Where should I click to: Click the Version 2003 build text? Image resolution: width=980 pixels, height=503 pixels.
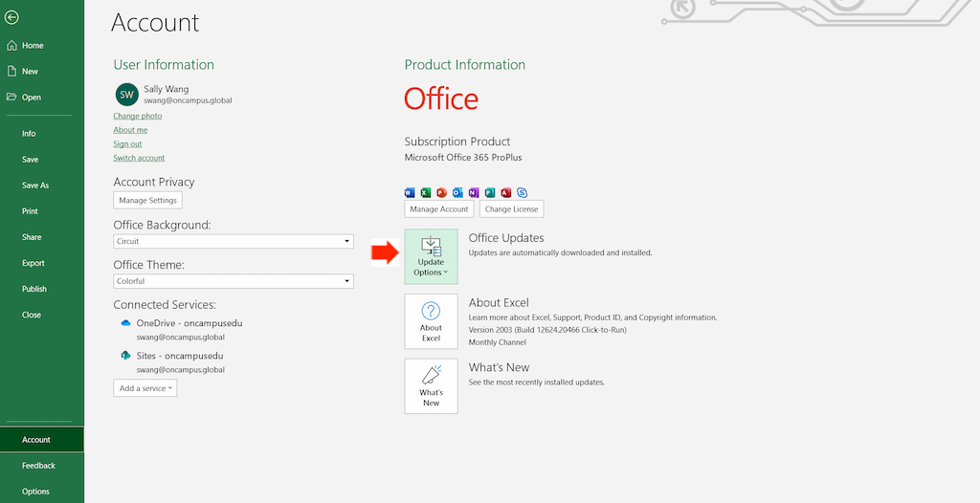click(547, 330)
